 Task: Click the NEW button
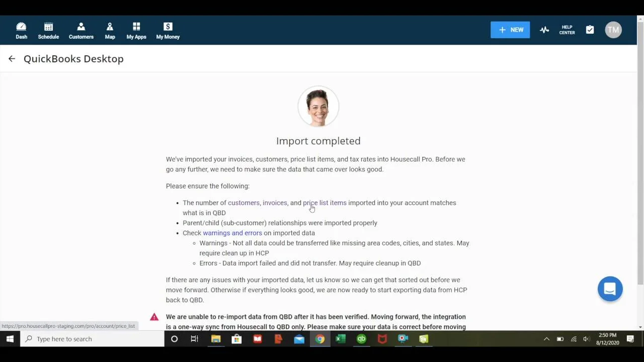[x=510, y=30]
